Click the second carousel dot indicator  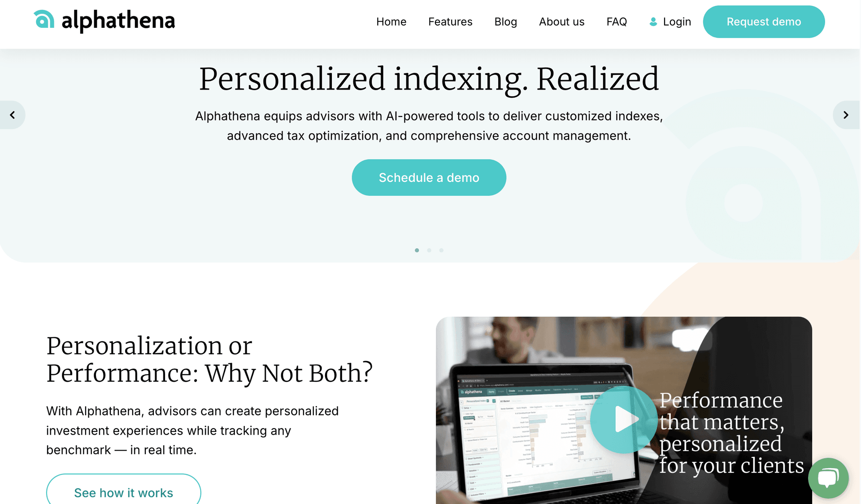(429, 250)
